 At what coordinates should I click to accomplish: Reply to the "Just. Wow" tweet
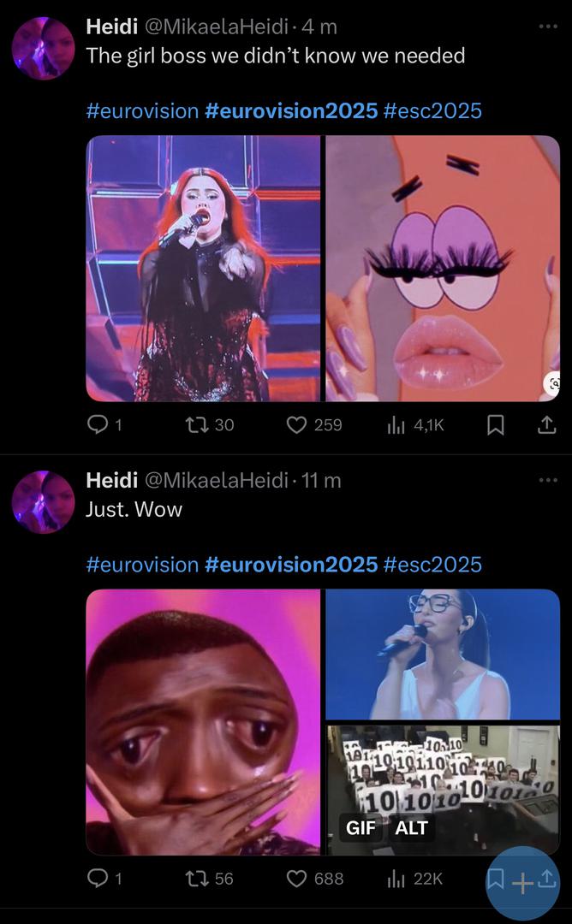point(98,878)
